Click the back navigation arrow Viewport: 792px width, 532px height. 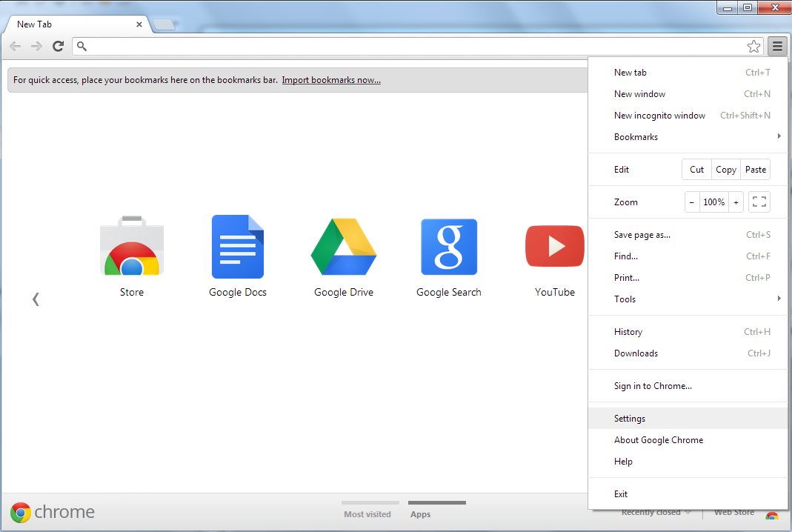(x=15, y=47)
